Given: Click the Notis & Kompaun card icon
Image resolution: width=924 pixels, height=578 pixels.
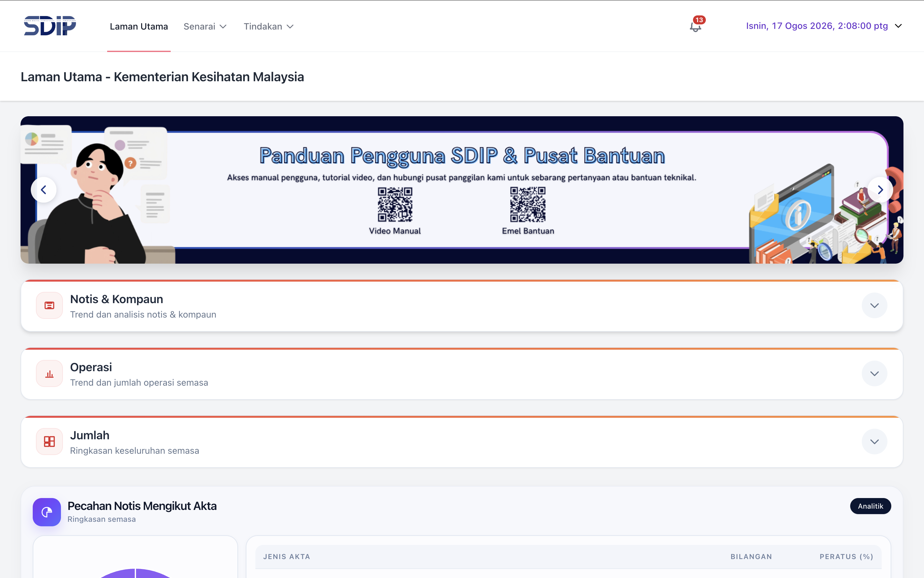Looking at the screenshot, I should [x=49, y=305].
